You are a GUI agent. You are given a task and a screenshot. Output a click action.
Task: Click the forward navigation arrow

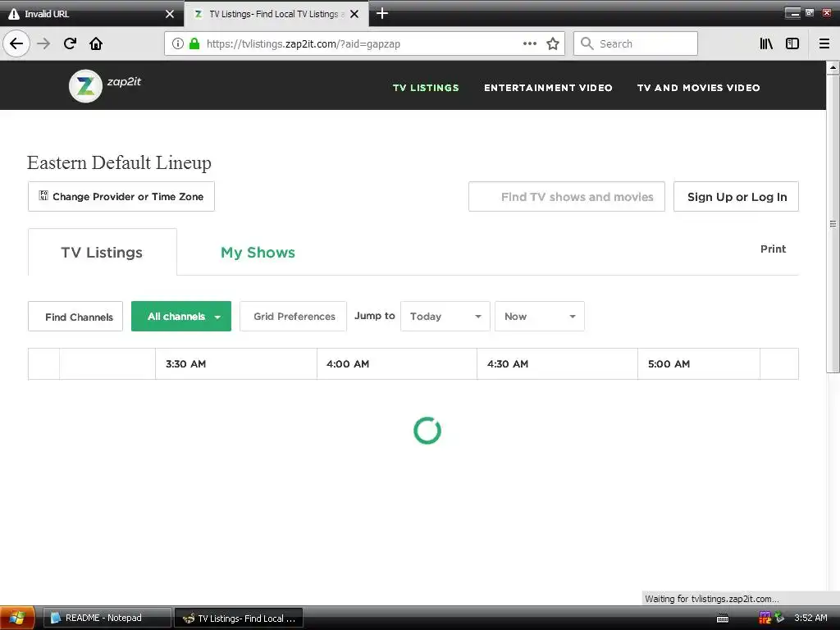click(x=44, y=43)
